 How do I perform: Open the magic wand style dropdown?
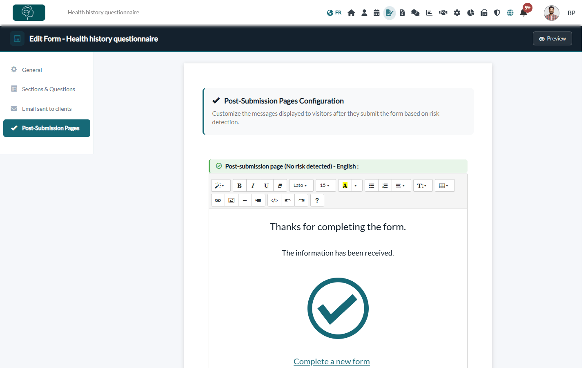click(x=221, y=186)
